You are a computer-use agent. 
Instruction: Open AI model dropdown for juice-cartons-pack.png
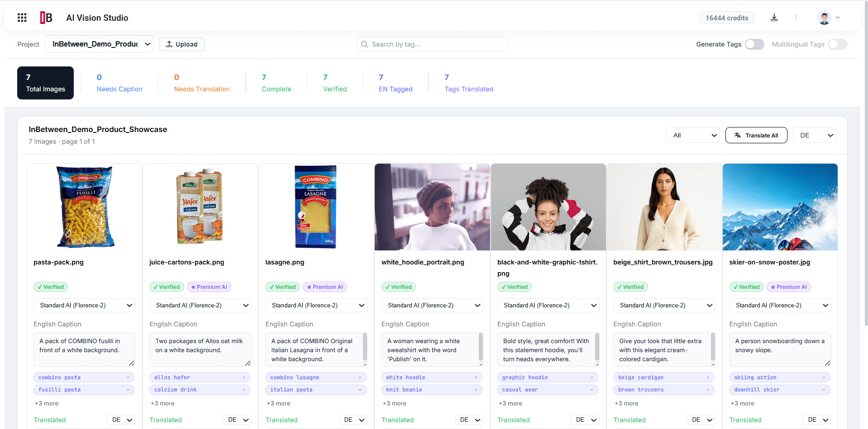pyautogui.click(x=200, y=306)
